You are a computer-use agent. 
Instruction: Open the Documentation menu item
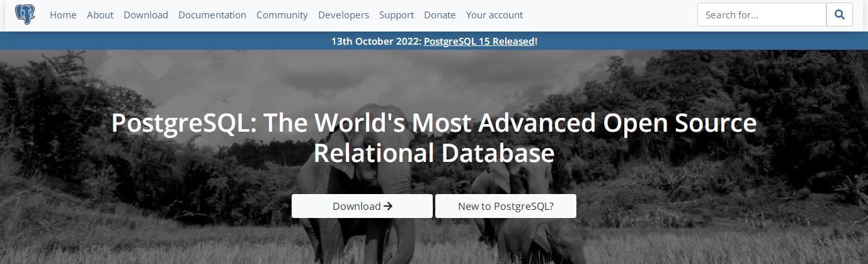[x=212, y=14]
